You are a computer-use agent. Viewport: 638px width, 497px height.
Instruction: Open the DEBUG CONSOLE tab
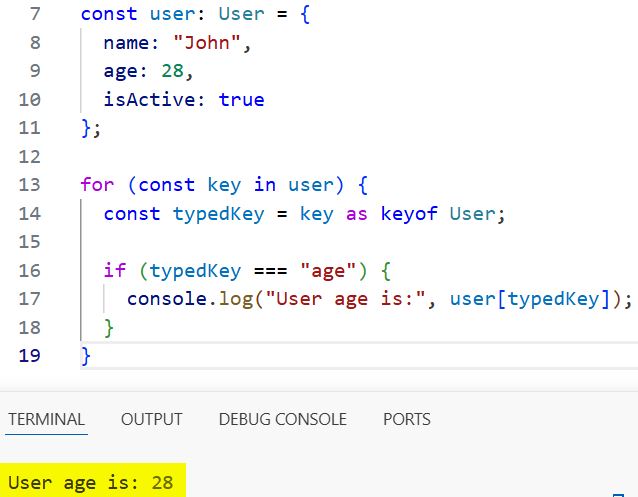point(283,419)
